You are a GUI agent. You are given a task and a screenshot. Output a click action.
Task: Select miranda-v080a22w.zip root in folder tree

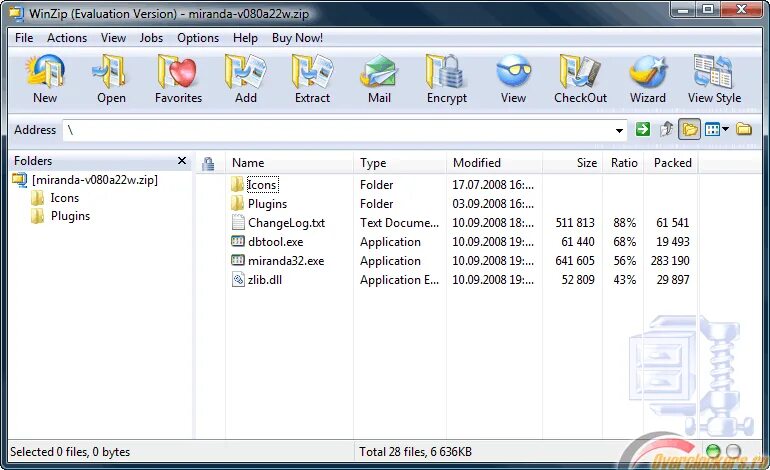coord(95,180)
